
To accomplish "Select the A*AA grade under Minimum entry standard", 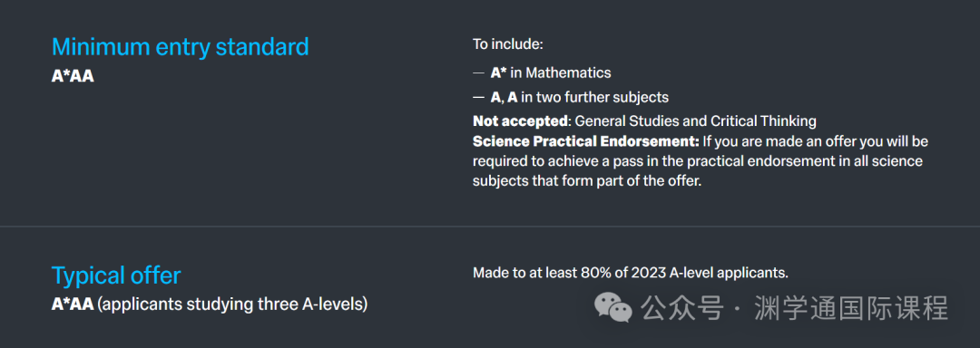I will pyautogui.click(x=73, y=77).
